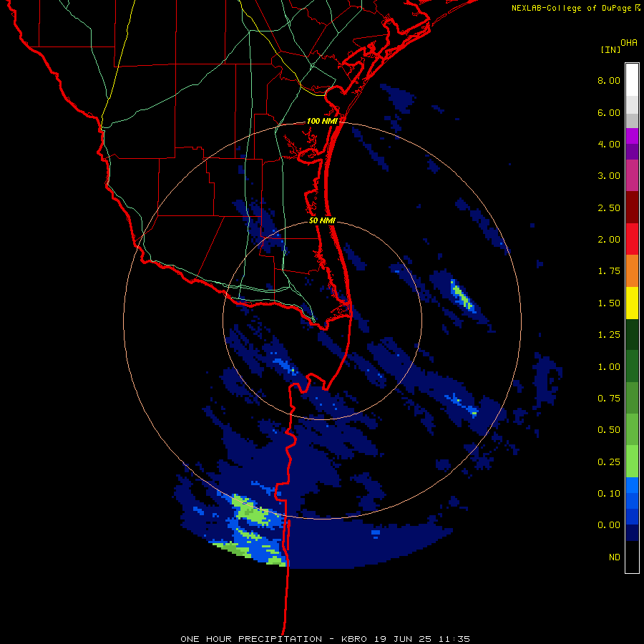Click the ND legend label

615,557
